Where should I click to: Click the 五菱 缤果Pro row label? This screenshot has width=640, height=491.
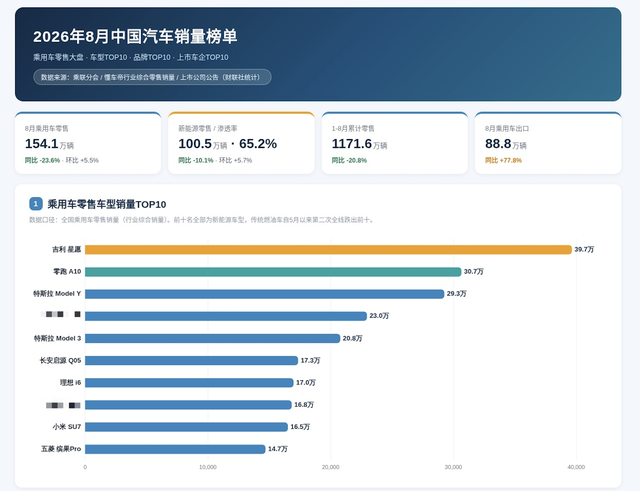coord(61,449)
